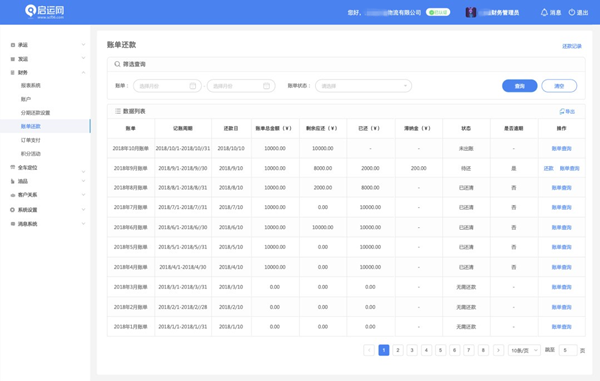Image resolution: width=600 pixels, height=381 pixels.
Task: Click the 导出 export icon
Action: (562, 111)
